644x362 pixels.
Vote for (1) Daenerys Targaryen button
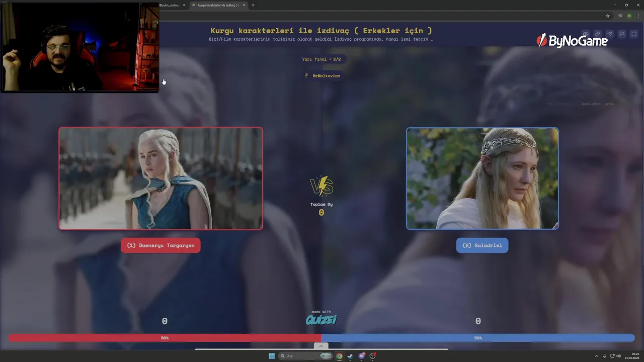[160, 245]
